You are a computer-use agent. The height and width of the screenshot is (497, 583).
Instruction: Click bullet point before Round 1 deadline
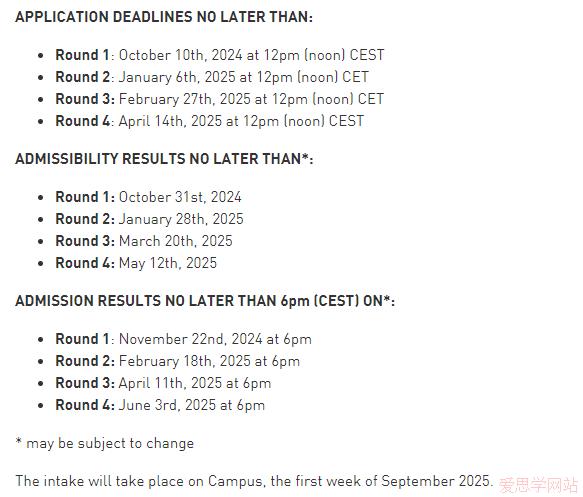[41, 56]
